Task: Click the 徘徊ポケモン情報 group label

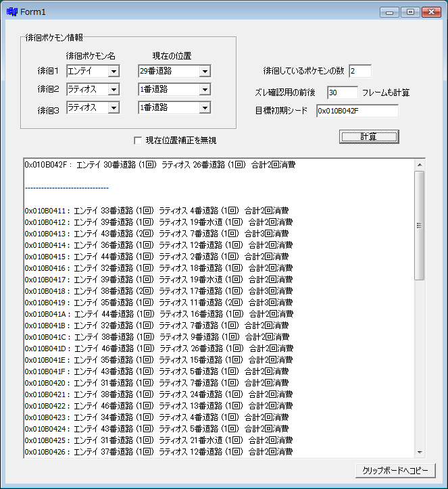Action: pos(54,38)
